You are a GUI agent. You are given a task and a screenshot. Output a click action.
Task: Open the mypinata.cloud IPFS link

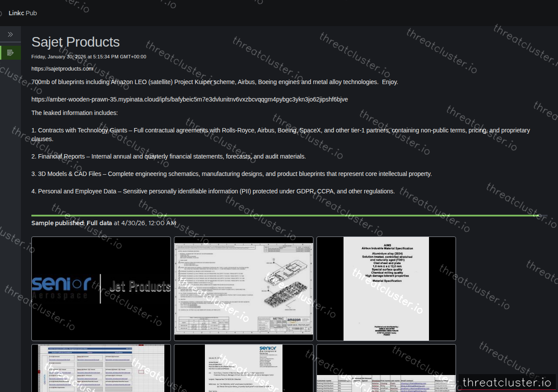coord(190,99)
